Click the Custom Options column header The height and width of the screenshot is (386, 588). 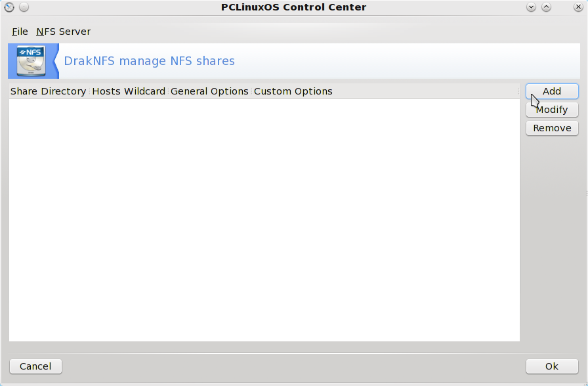coord(293,91)
